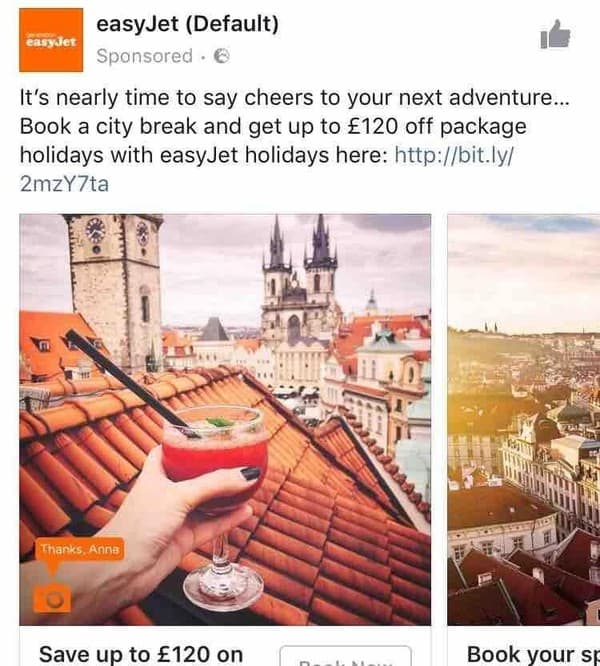Viewport: 600px width, 666px height.
Task: Click the Save up to £120 headline
Action: [141, 655]
